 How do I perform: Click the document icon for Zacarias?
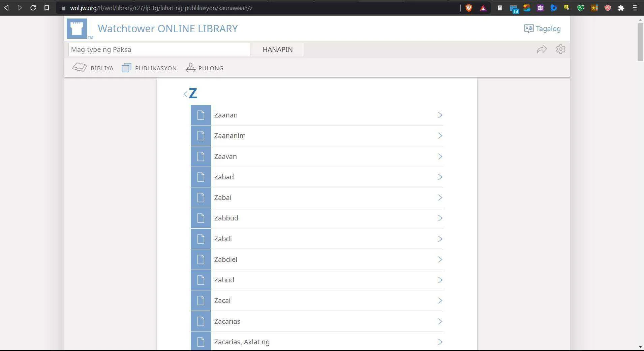201,321
